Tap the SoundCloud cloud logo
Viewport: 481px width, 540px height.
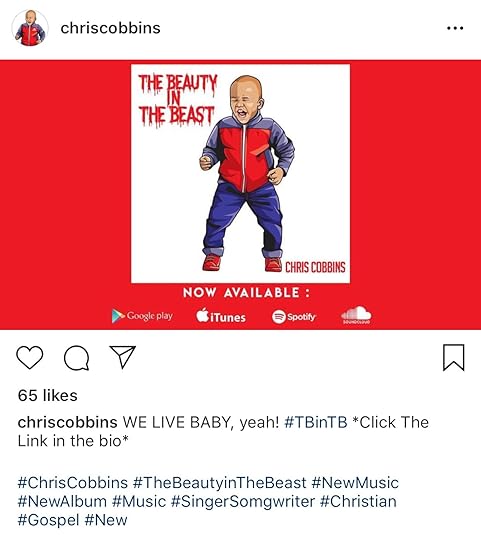(x=356, y=315)
